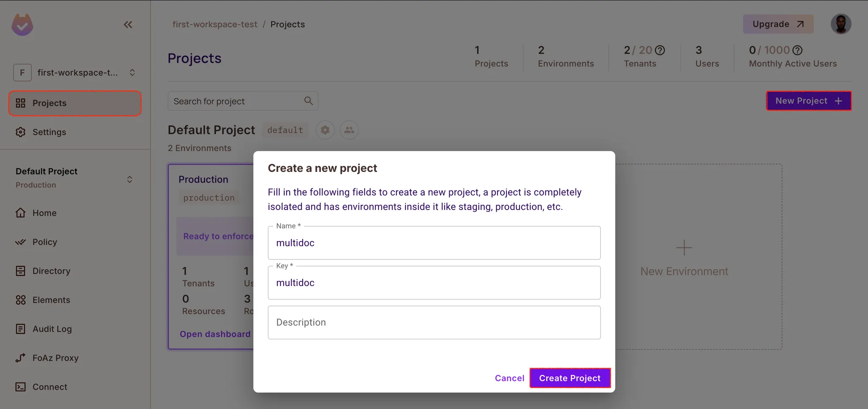The image size is (868, 409).
Task: Click the Description input field
Action: (x=434, y=322)
